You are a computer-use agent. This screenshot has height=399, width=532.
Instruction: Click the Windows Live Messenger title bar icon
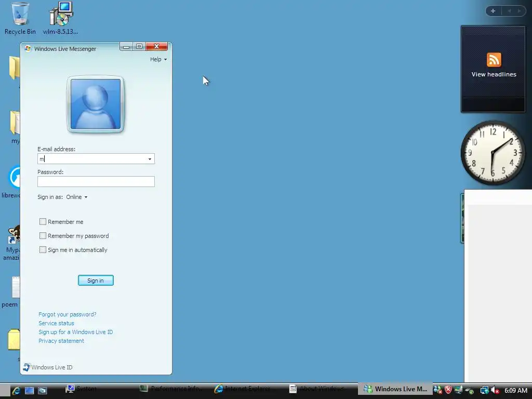point(28,48)
